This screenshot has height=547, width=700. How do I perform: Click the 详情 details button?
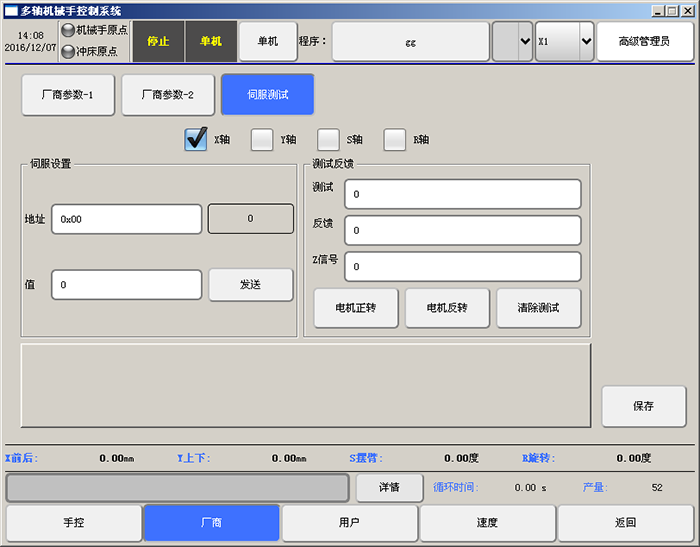[x=389, y=488]
